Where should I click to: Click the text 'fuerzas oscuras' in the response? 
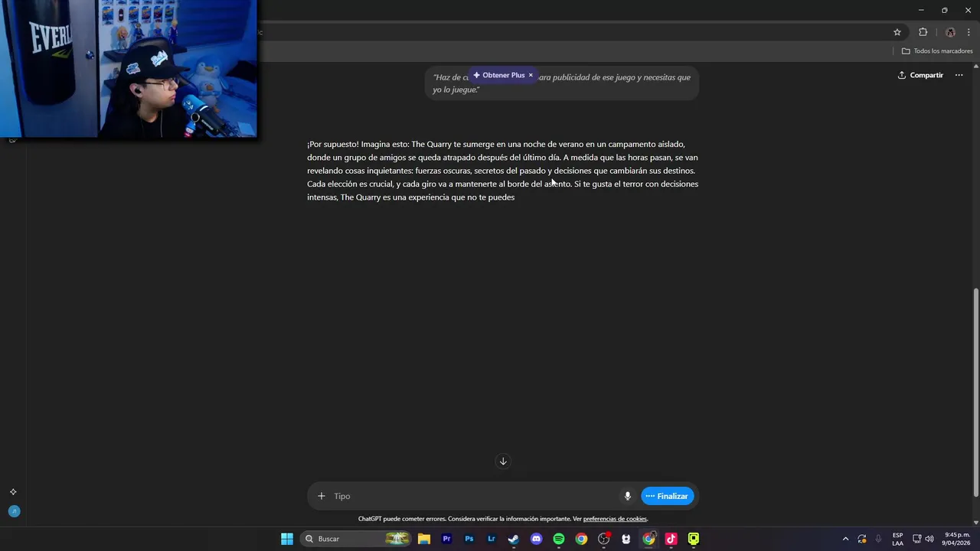tap(443, 171)
